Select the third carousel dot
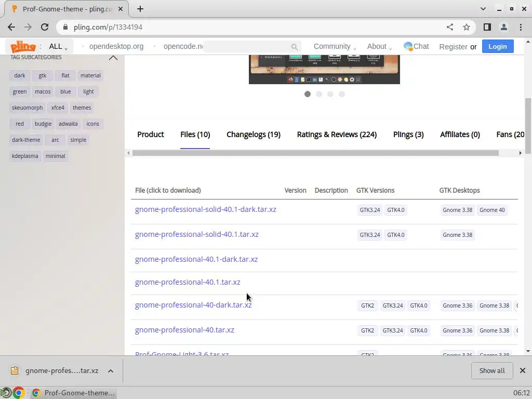The image size is (532, 399). pyautogui.click(x=330, y=94)
